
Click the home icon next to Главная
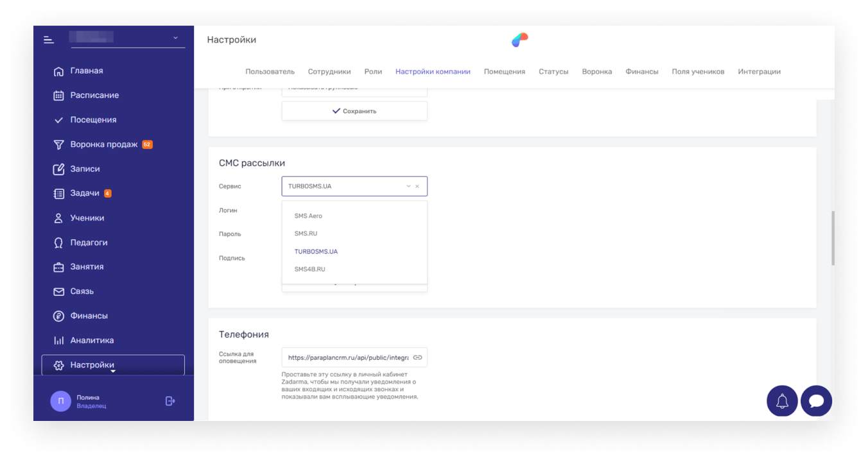coord(58,71)
